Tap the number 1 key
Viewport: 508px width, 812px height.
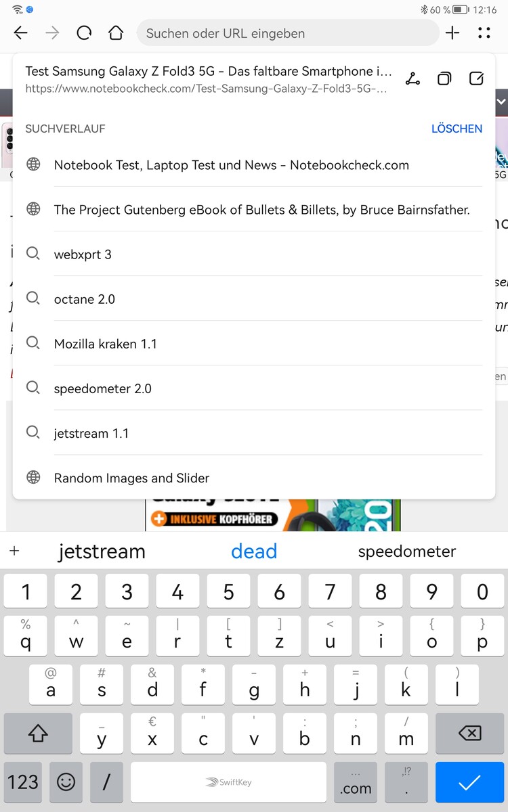coord(26,591)
